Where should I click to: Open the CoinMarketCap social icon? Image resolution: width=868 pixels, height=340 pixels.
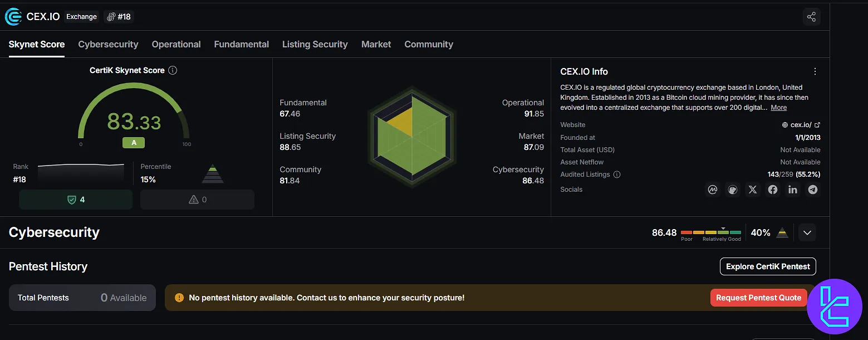tap(713, 190)
